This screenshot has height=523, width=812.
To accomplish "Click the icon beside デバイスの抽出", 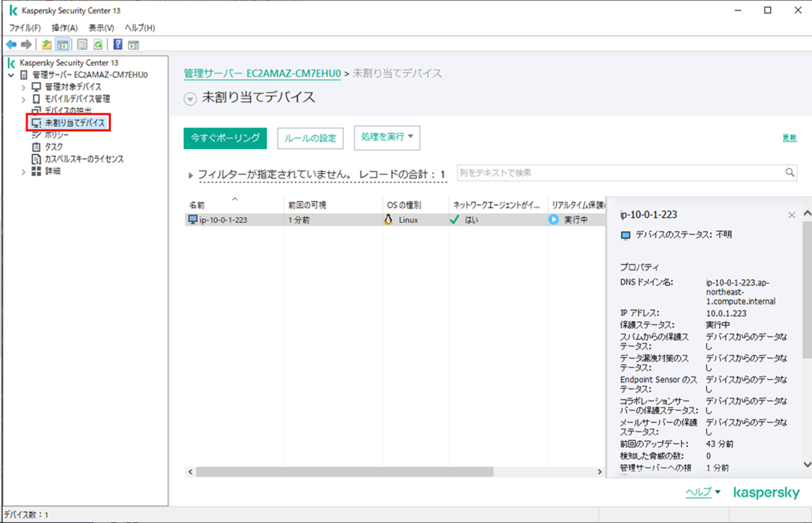I will pos(37,110).
